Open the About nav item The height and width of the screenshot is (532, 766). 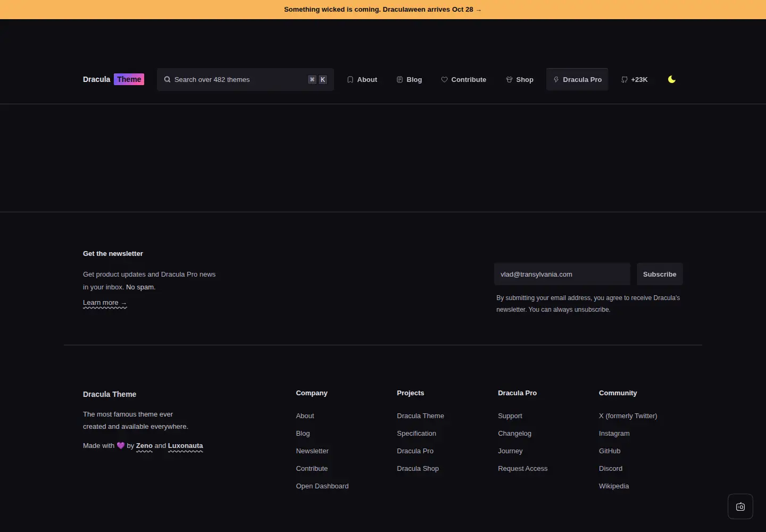click(362, 80)
